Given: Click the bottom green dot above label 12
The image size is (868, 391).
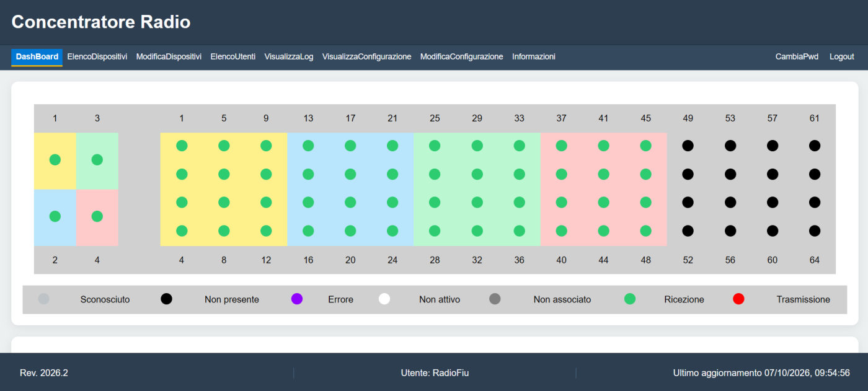Looking at the screenshot, I should pos(266,231).
